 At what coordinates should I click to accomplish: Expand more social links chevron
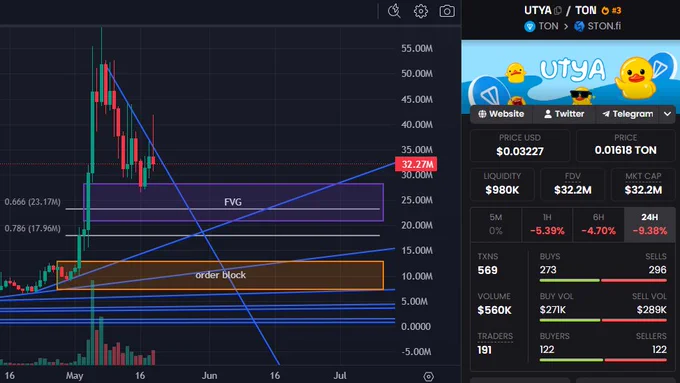pyautogui.click(x=667, y=114)
